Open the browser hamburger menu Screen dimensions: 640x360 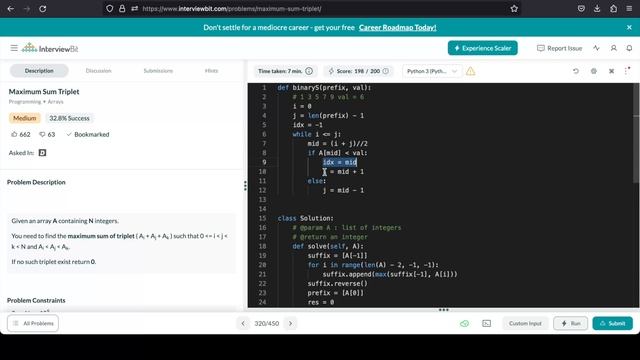629,9
